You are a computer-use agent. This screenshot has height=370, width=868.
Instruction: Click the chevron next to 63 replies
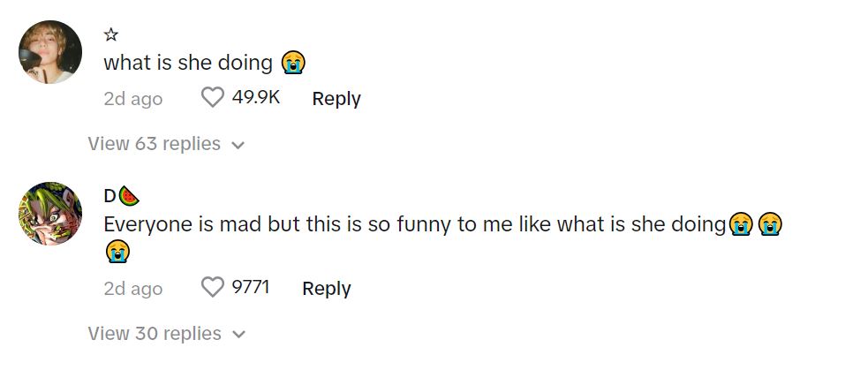[237, 145]
